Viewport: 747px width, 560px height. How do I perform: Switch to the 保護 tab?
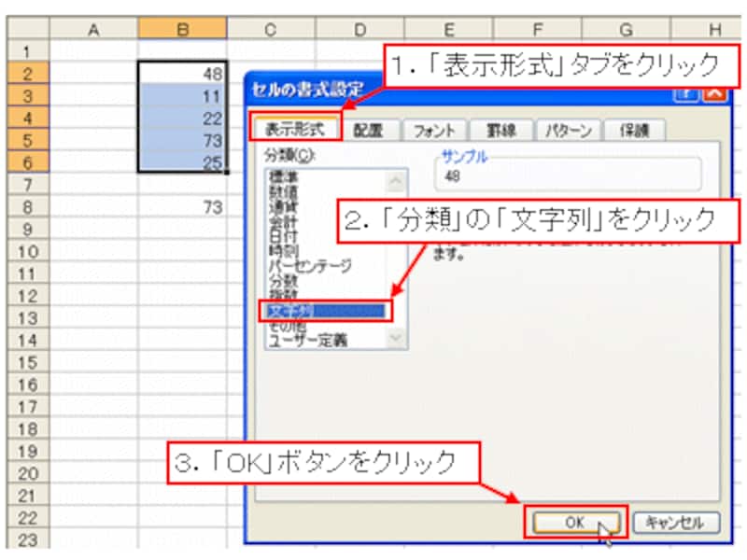[634, 130]
